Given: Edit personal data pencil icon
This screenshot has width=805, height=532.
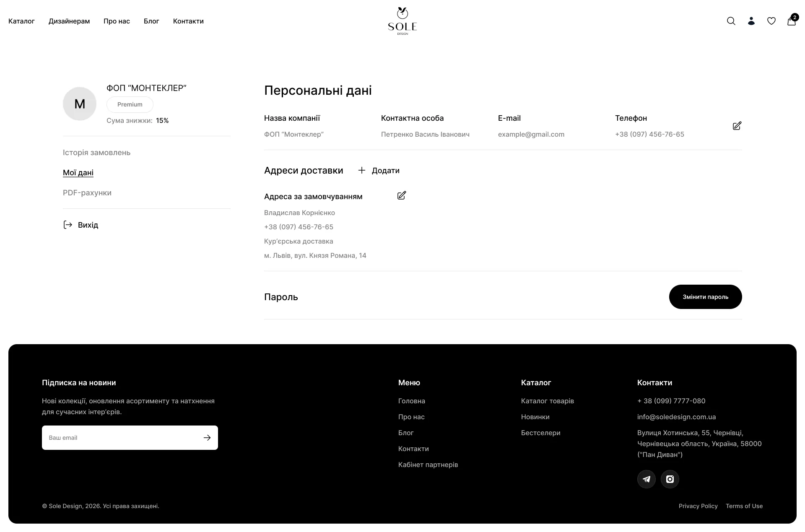Looking at the screenshot, I should (737, 126).
